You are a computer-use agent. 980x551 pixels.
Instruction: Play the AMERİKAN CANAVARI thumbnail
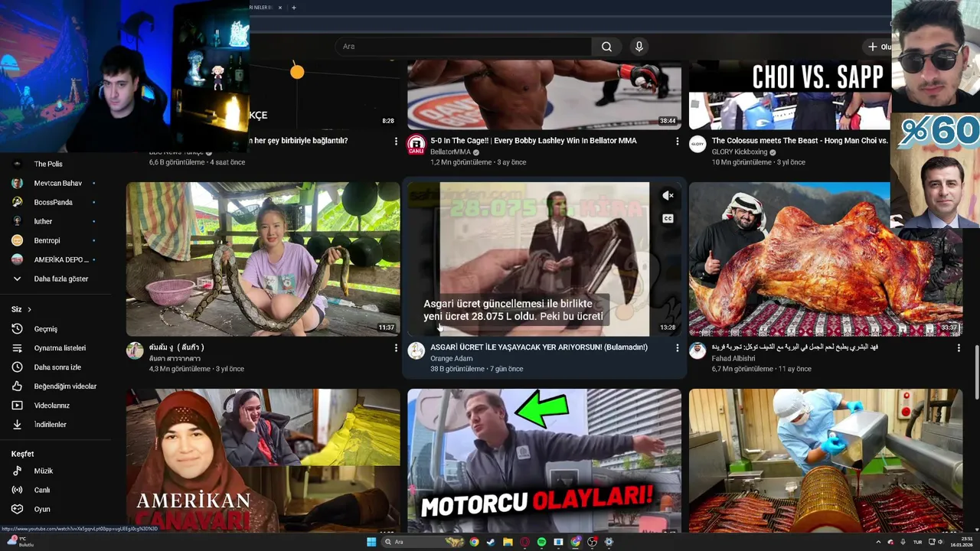click(x=263, y=461)
